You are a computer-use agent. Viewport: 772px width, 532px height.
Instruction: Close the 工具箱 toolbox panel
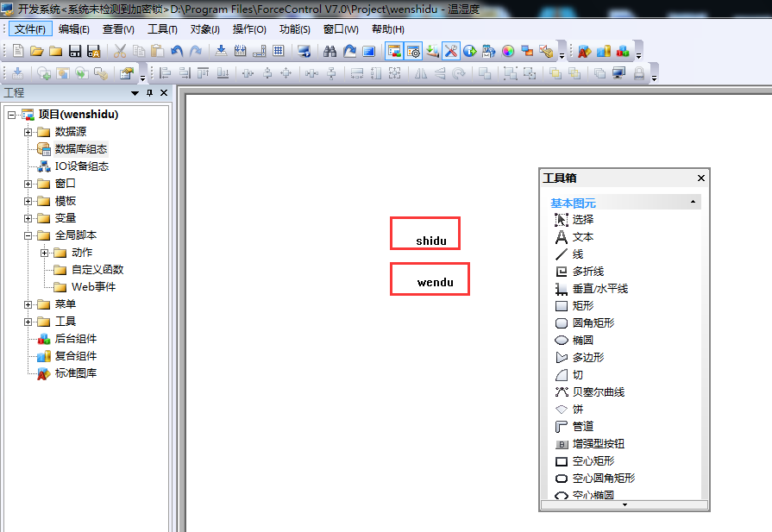[x=701, y=178]
